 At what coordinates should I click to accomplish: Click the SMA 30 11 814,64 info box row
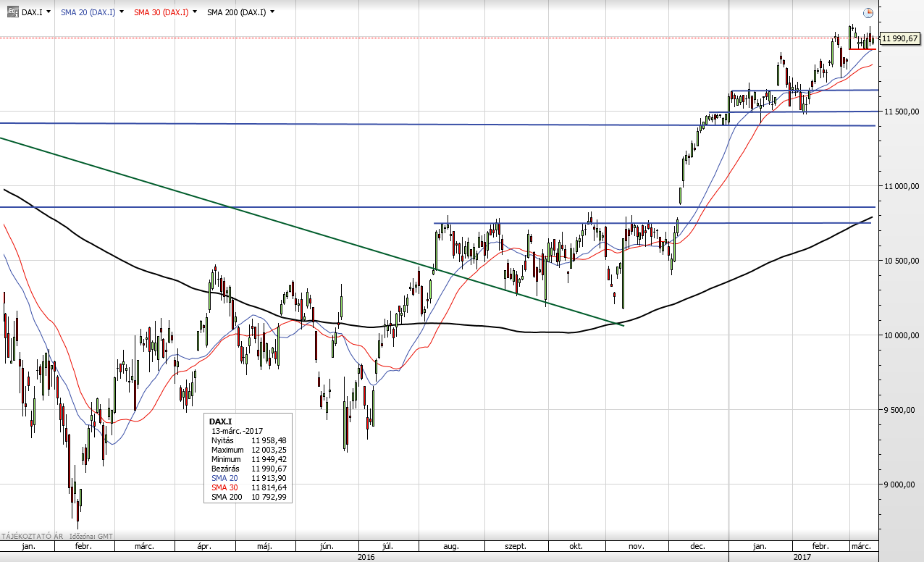pos(248,487)
